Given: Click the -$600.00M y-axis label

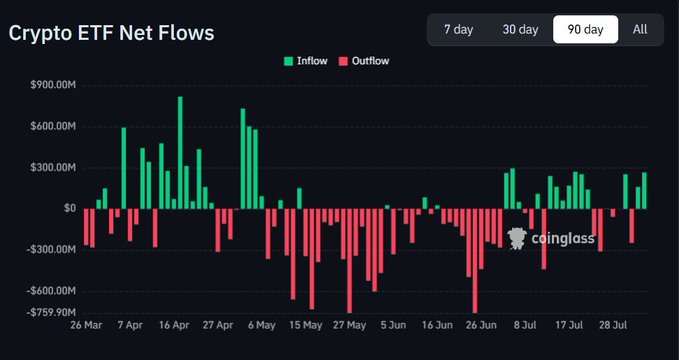Looking at the screenshot, I should [x=52, y=291].
